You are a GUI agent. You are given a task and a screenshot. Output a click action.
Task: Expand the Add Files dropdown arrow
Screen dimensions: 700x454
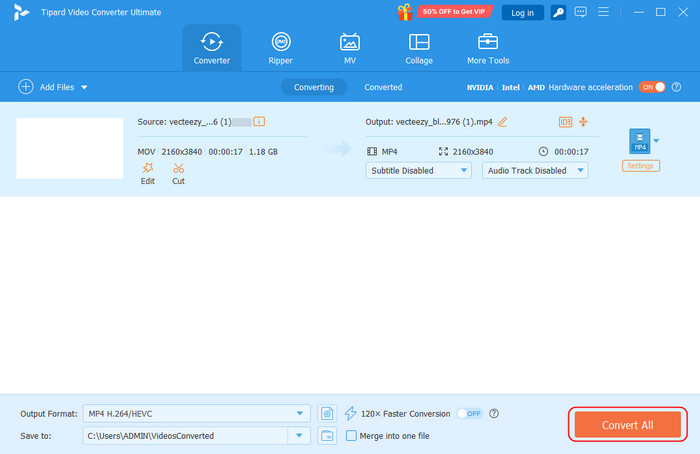84,87
